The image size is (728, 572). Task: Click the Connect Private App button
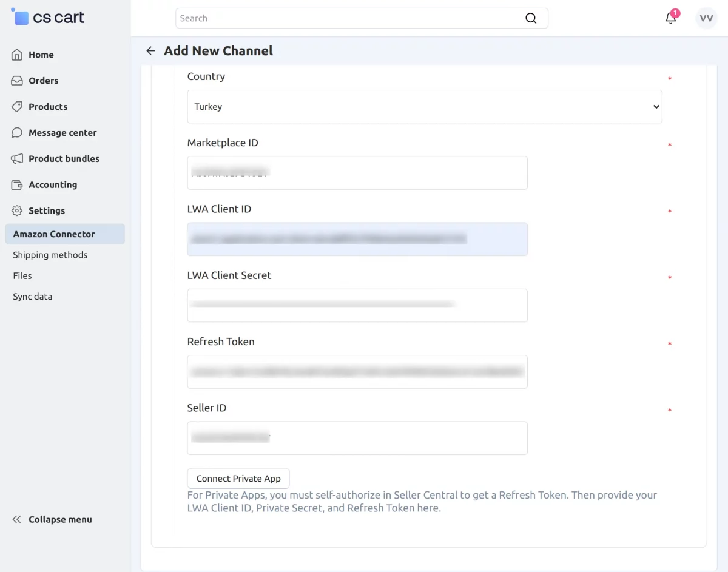point(238,479)
